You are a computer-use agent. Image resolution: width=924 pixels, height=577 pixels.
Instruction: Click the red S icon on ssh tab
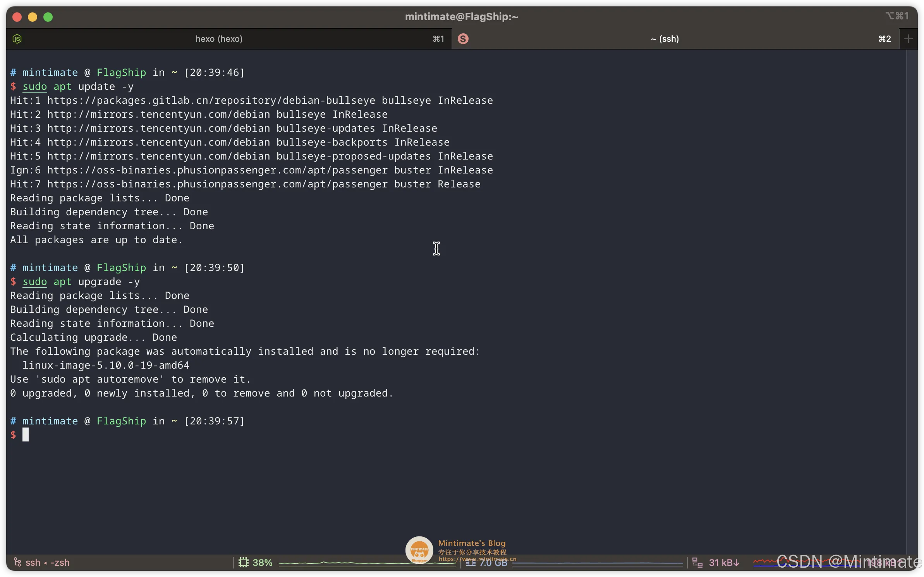tap(463, 39)
